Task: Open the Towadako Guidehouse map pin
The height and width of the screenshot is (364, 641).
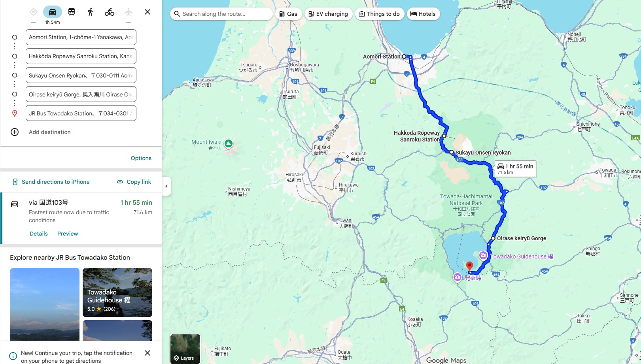Action: pos(483,255)
